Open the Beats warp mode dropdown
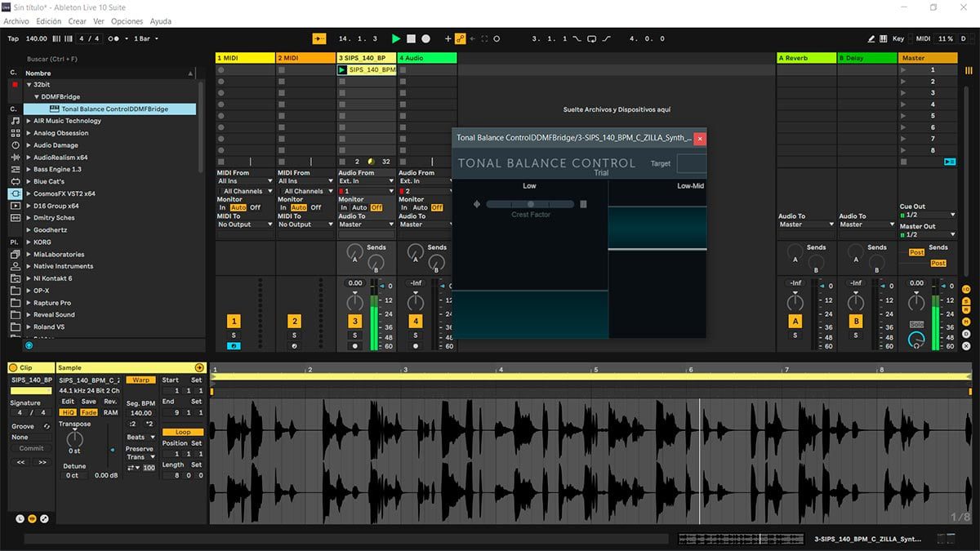 click(x=140, y=438)
